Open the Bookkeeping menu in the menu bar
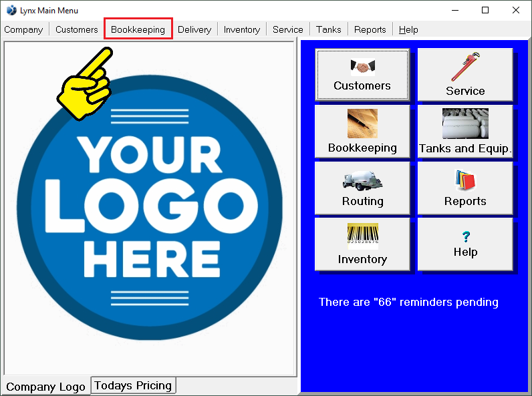 coord(138,30)
